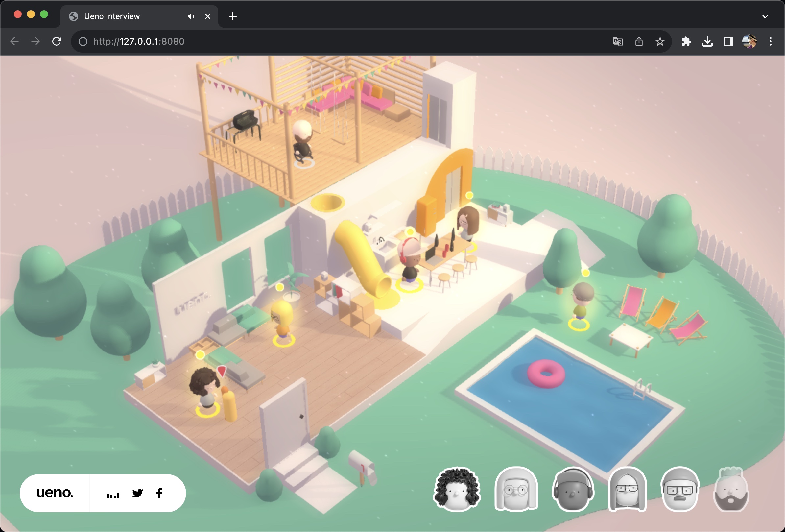Screen dimensions: 785x532
Task: Select the headphones character avatar
Action: coord(572,490)
